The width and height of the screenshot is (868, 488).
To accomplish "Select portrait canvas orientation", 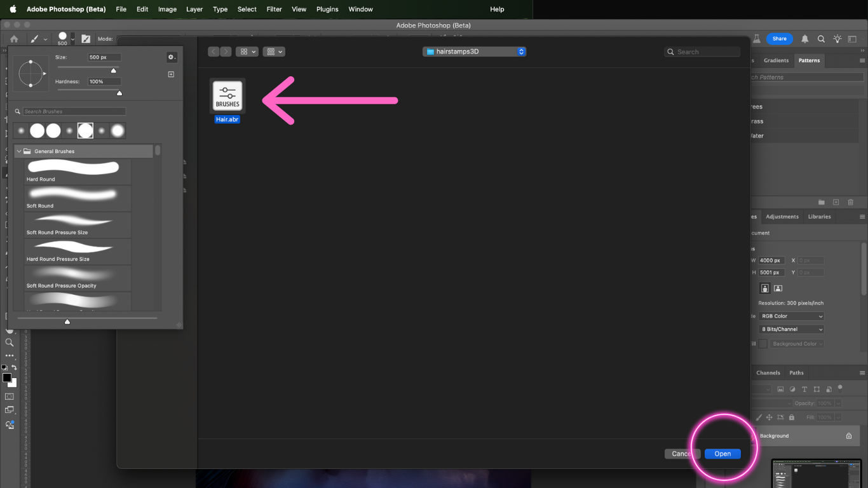I will click(765, 288).
